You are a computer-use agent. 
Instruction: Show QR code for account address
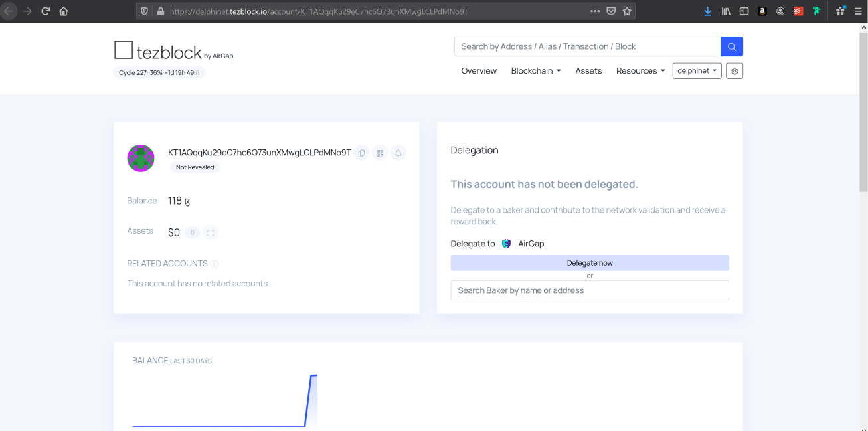(380, 153)
